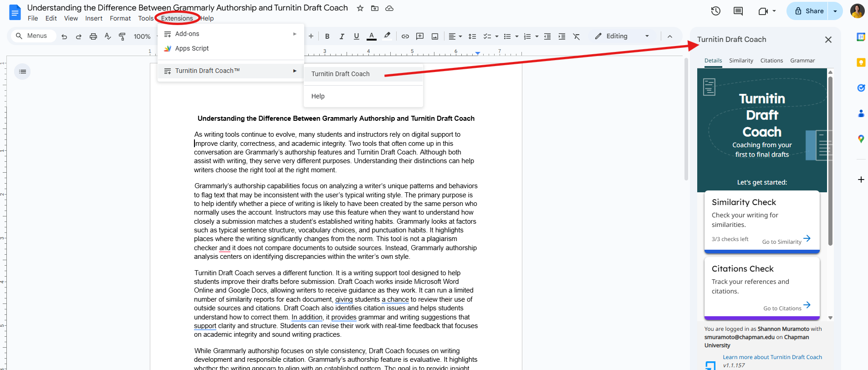Show document outline icon
Screen dimensions: 868x370
[x=22, y=72]
